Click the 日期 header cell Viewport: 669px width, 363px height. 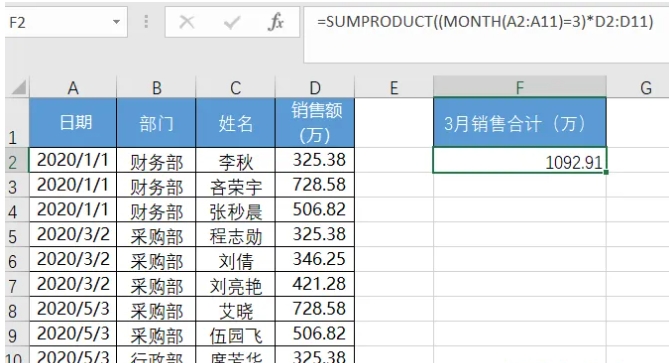pos(73,123)
